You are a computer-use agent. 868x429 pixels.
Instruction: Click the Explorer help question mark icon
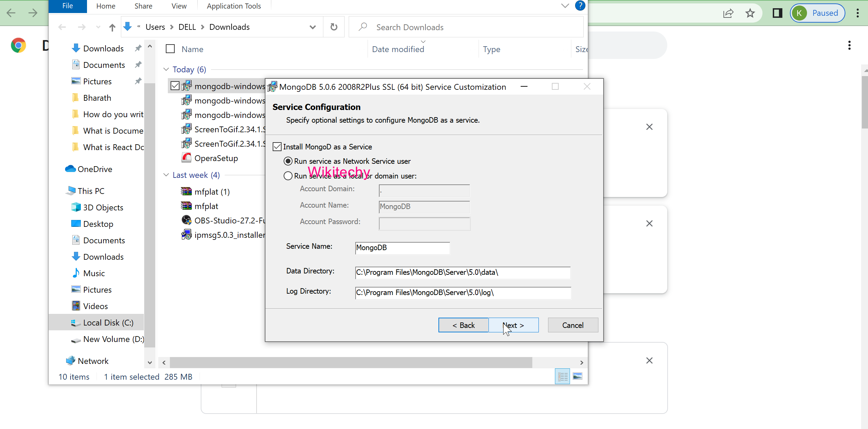580,6
